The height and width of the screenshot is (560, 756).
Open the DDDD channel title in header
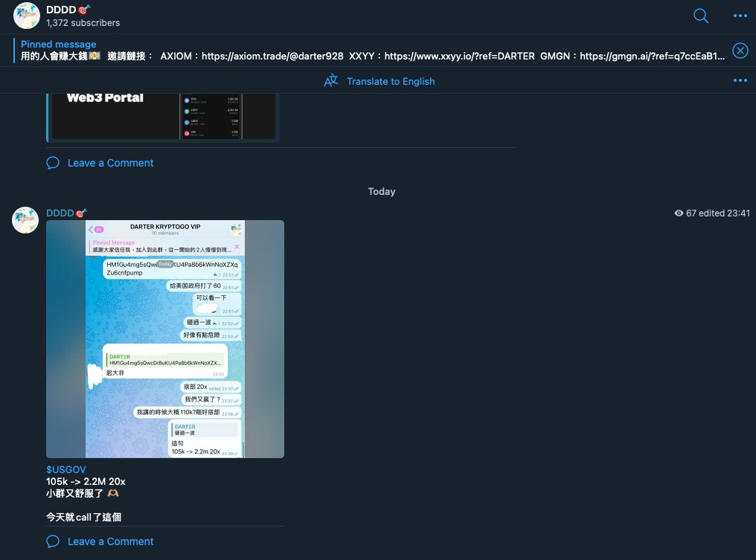(68, 10)
